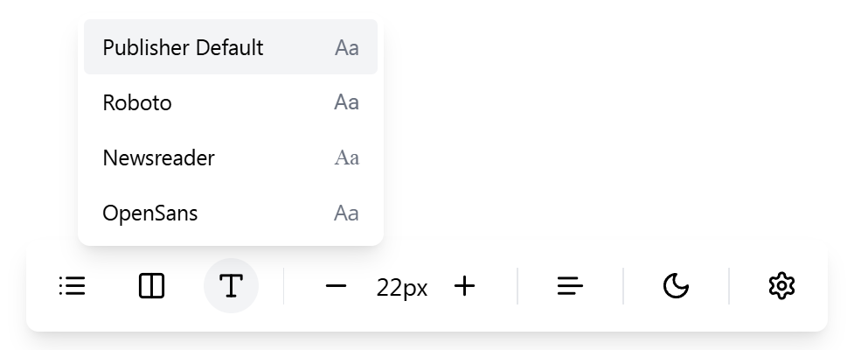Choose the Roboto font option
Viewport: 868px width, 350px height.
pyautogui.click(x=231, y=102)
